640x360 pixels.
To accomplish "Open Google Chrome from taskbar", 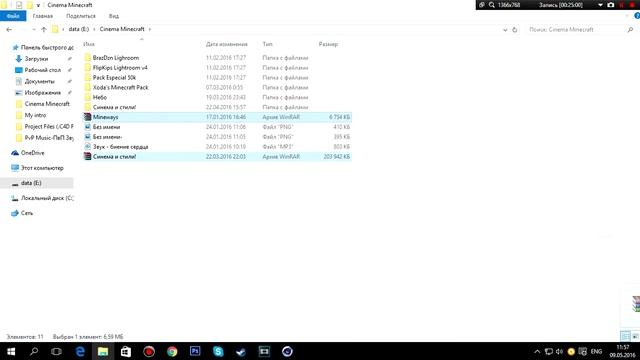I will [172, 351].
